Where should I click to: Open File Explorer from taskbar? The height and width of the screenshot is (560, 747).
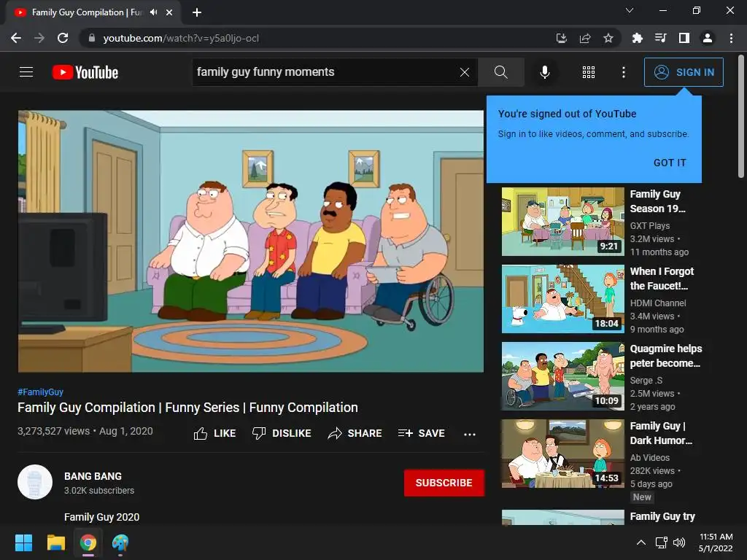[55, 542]
